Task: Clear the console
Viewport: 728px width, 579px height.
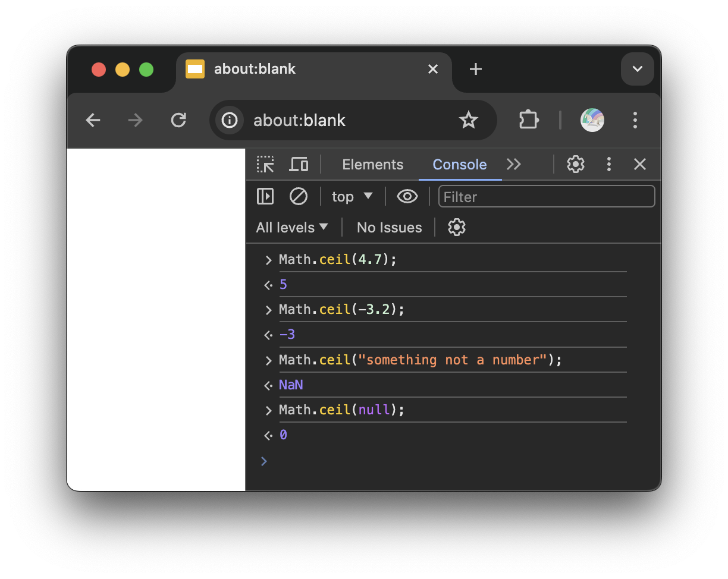Action: [x=299, y=196]
